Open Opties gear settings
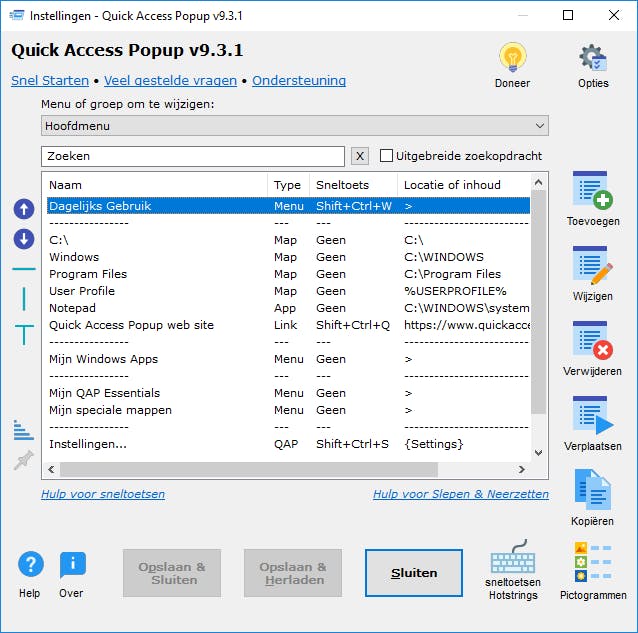Screen dimensions: 638x633 click(593, 58)
